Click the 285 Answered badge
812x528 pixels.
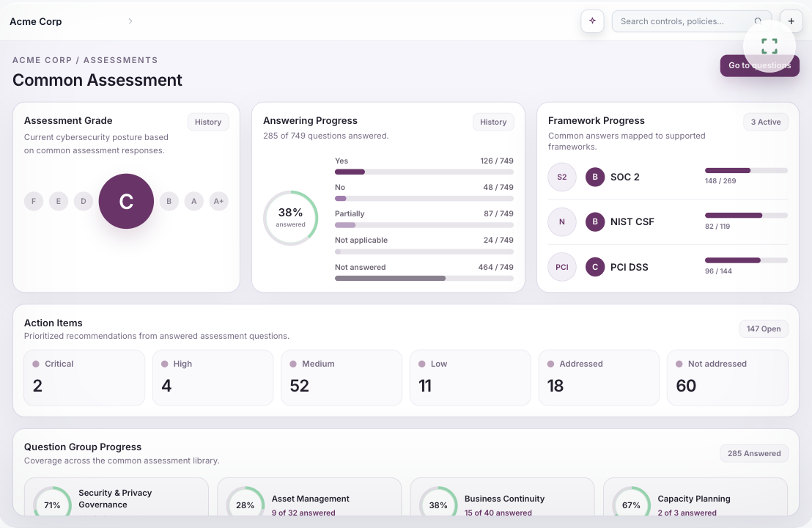(754, 453)
